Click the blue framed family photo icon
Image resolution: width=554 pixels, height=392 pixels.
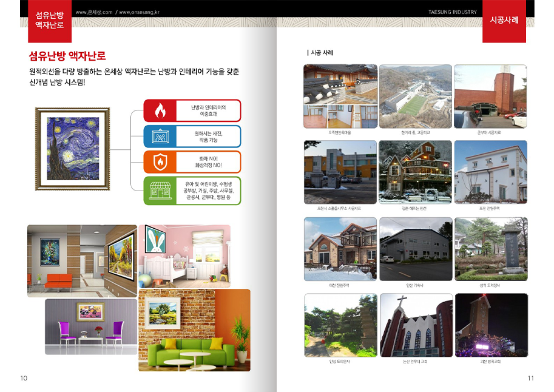160,137
